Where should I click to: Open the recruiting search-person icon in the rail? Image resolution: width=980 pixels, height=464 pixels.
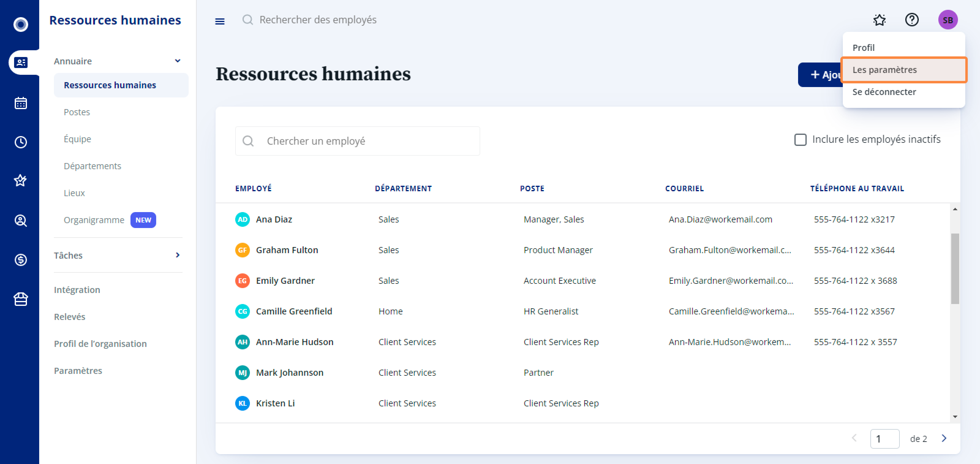pos(21,220)
